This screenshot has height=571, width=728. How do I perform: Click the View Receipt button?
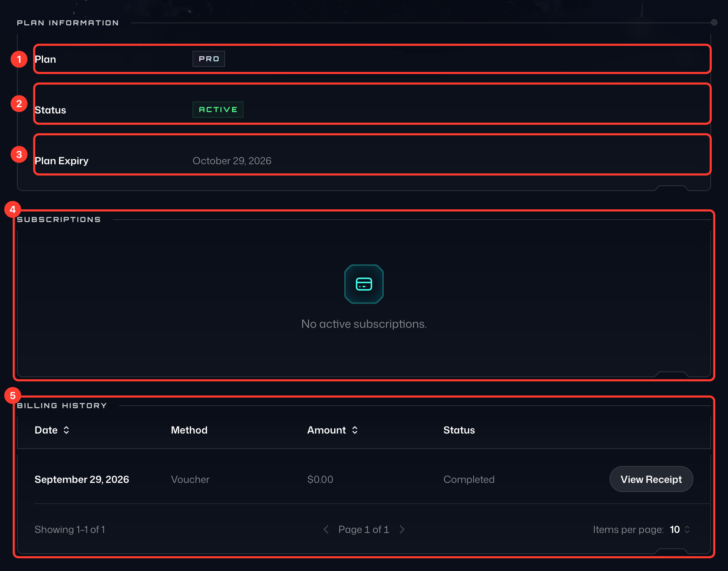click(651, 479)
